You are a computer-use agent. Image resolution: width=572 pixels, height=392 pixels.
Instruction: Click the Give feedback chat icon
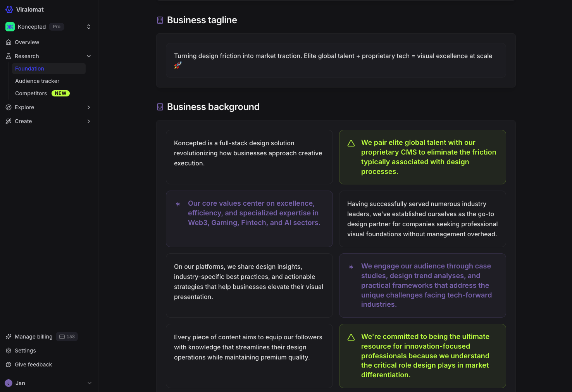[x=9, y=364]
